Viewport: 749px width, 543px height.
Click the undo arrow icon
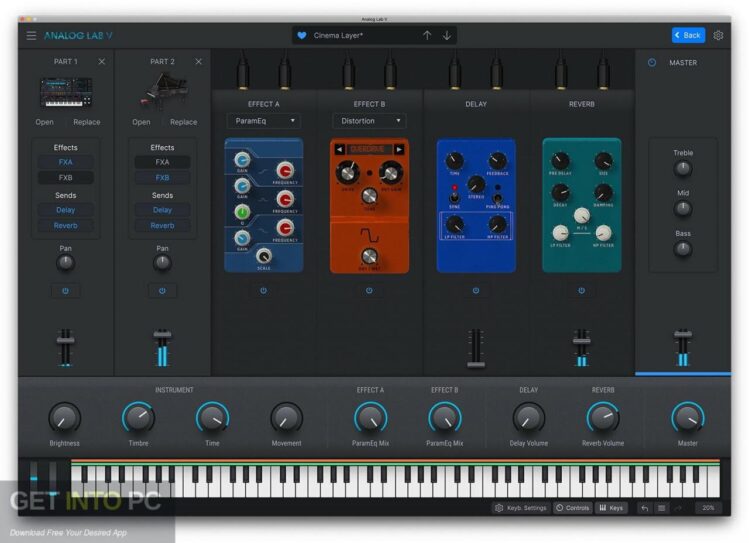[x=644, y=508]
